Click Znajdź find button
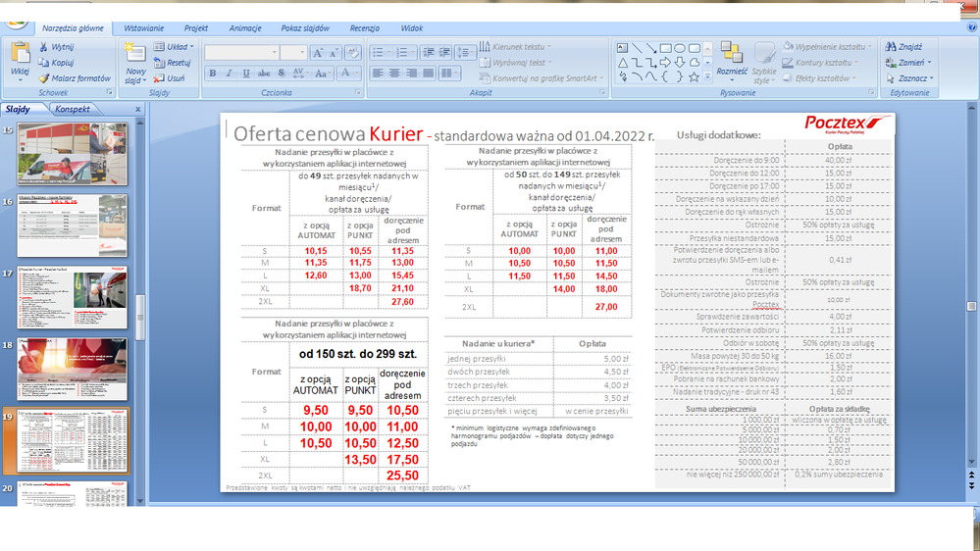980x551 pixels. click(903, 47)
